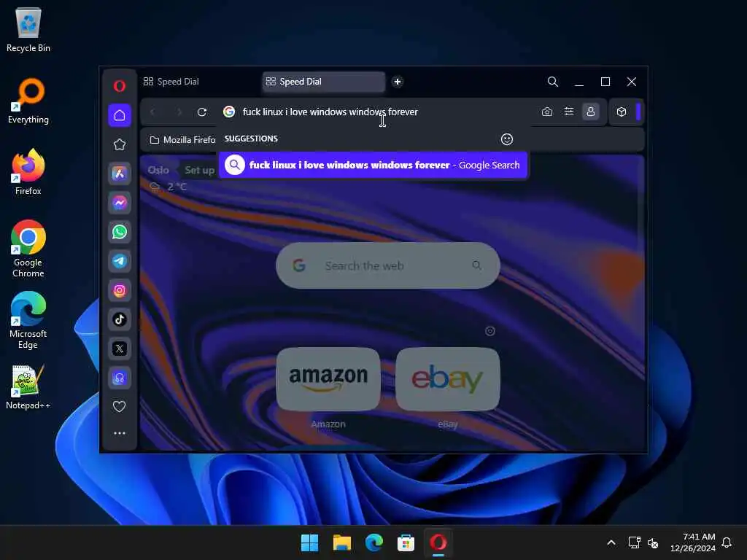This screenshot has width=747, height=560.
Task: Open the heart Pinboards icon
Action: [x=120, y=406]
